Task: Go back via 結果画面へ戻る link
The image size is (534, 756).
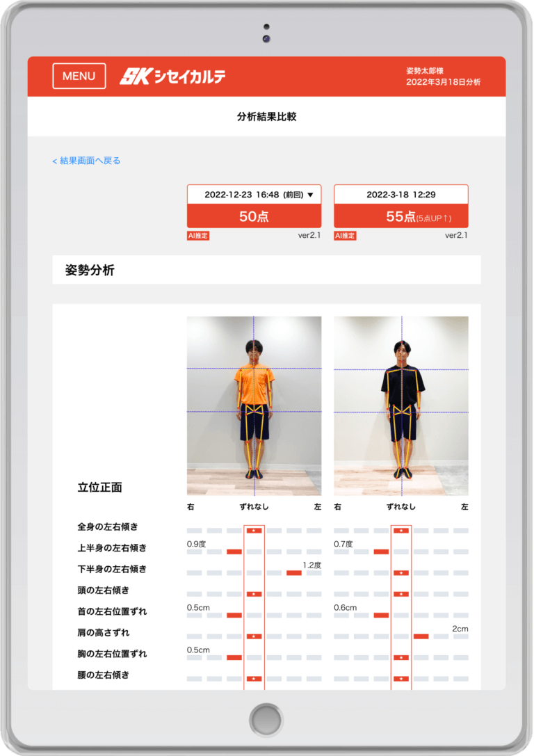Action: (86, 161)
